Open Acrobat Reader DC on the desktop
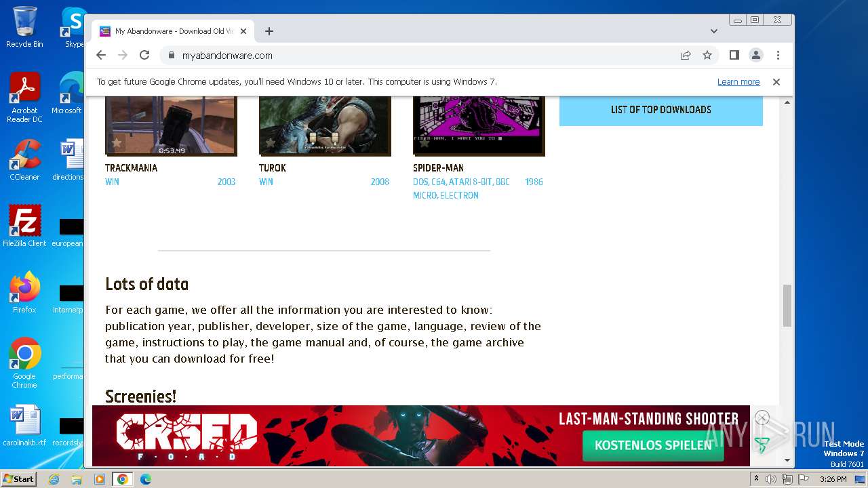Viewport: 868px width, 488px height. [x=24, y=98]
